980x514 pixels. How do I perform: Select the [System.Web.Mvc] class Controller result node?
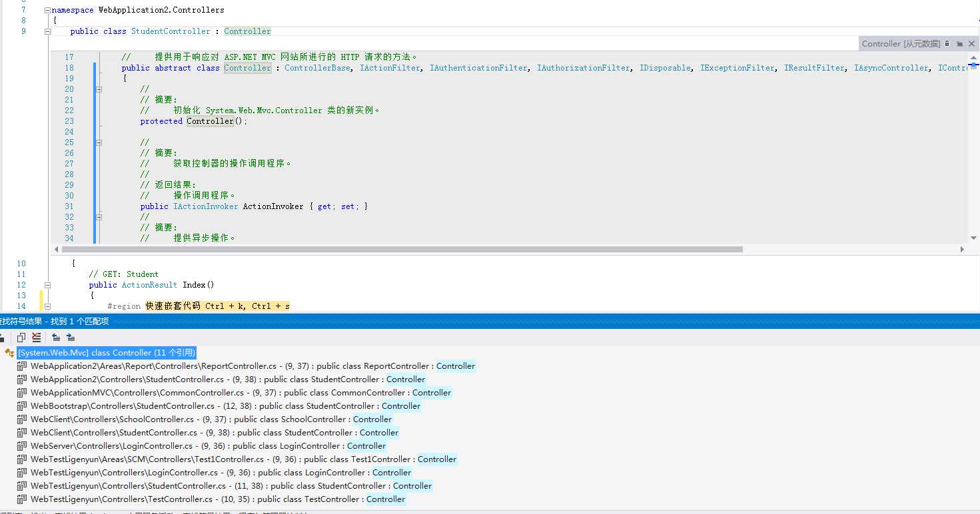[x=107, y=353]
